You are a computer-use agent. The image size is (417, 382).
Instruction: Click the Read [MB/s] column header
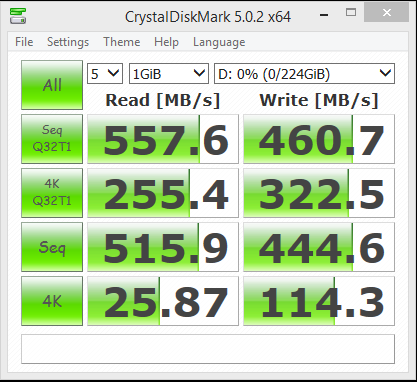click(163, 100)
